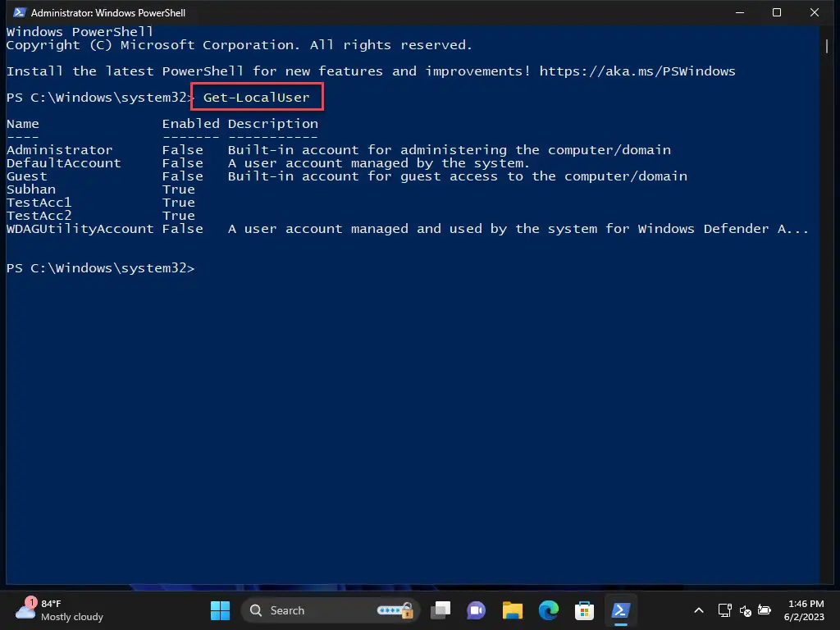Close the PowerShell window
This screenshot has height=630, width=840.
815,12
